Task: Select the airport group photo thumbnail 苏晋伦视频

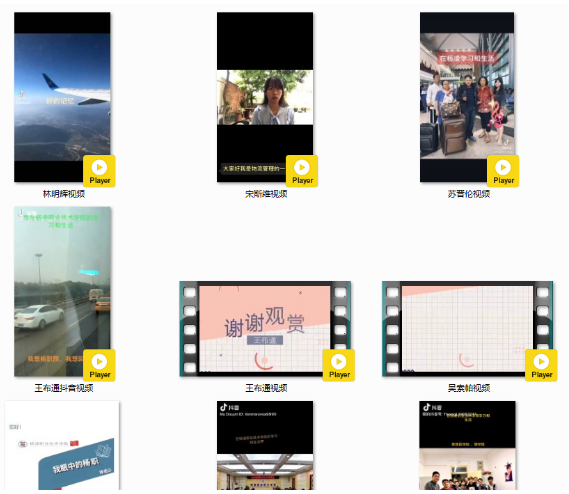Action: (467, 97)
